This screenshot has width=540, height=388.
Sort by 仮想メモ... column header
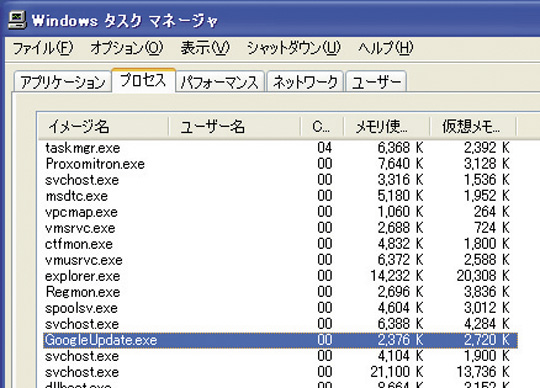click(472, 126)
